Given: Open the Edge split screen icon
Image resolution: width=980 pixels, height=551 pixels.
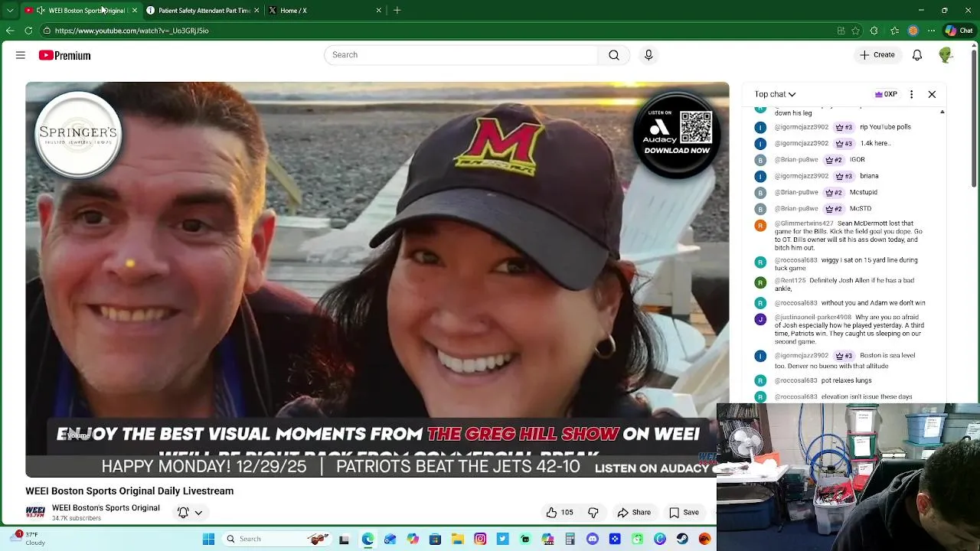Looking at the screenshot, I should point(841,31).
